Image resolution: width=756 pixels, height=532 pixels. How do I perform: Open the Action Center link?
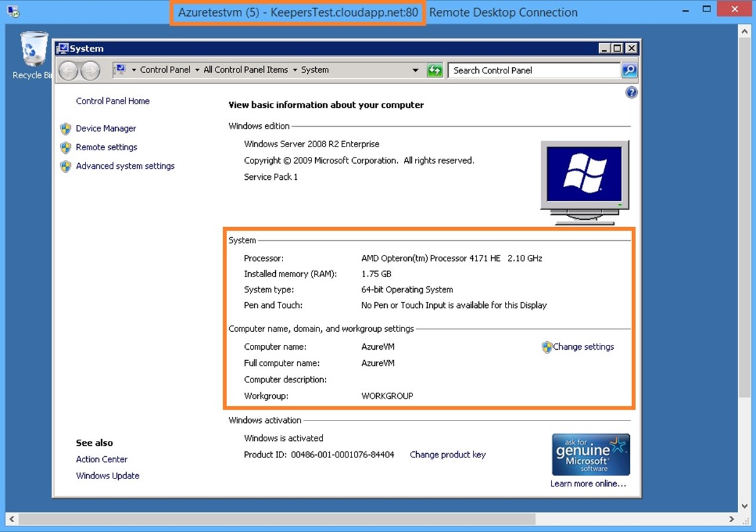pos(102,459)
